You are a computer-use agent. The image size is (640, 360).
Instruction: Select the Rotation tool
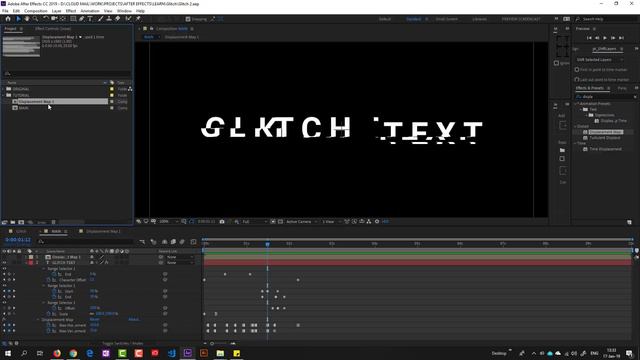tap(46, 19)
